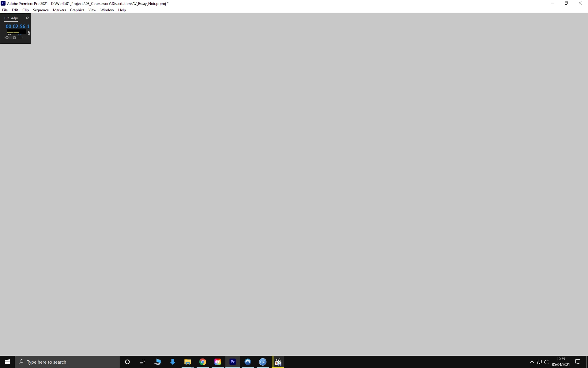Click the Cortana circle icon
This screenshot has height=368, width=588.
pos(127,362)
